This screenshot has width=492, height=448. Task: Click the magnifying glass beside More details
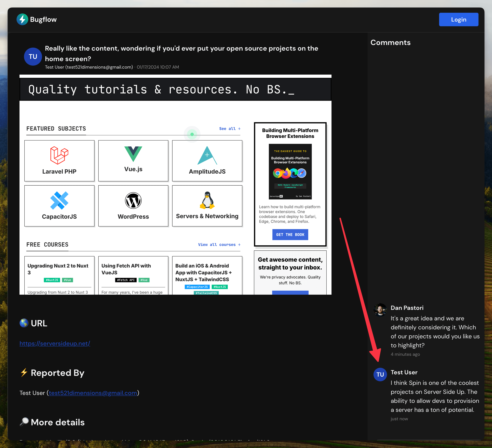point(24,422)
